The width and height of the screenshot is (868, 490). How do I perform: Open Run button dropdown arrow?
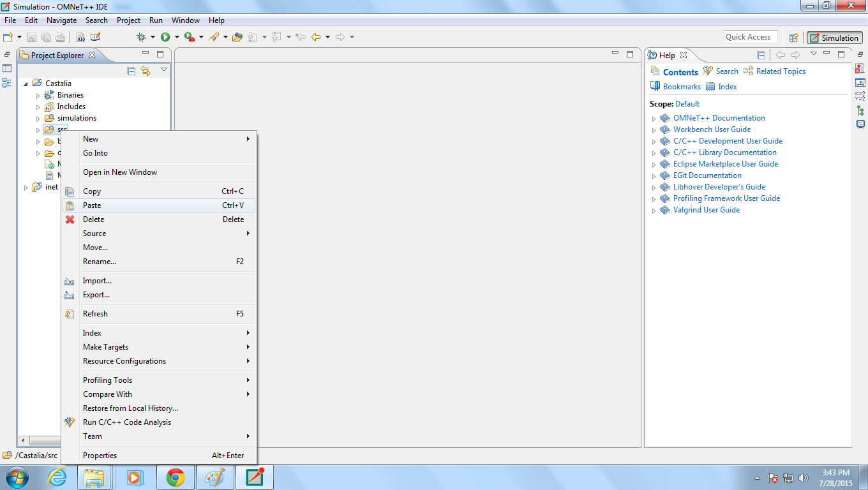point(176,37)
